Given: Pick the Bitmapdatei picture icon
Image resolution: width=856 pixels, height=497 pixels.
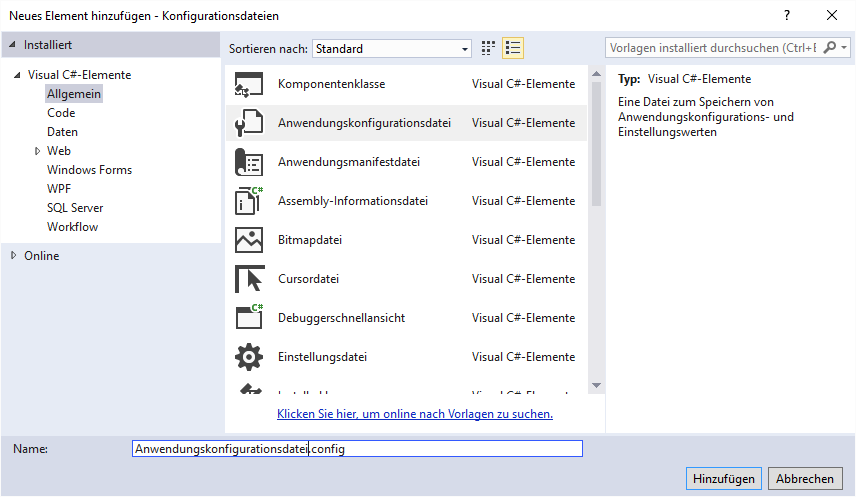Looking at the screenshot, I should coord(249,240).
